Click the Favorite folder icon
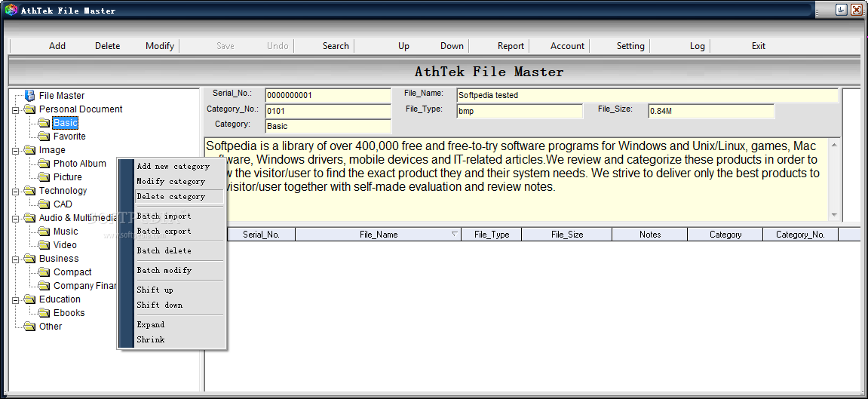The height and width of the screenshot is (399, 868). click(x=44, y=136)
